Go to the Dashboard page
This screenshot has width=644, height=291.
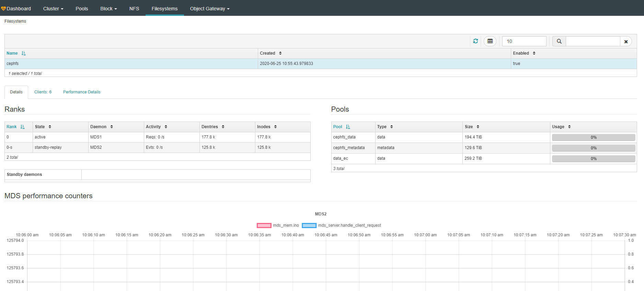click(19, 9)
